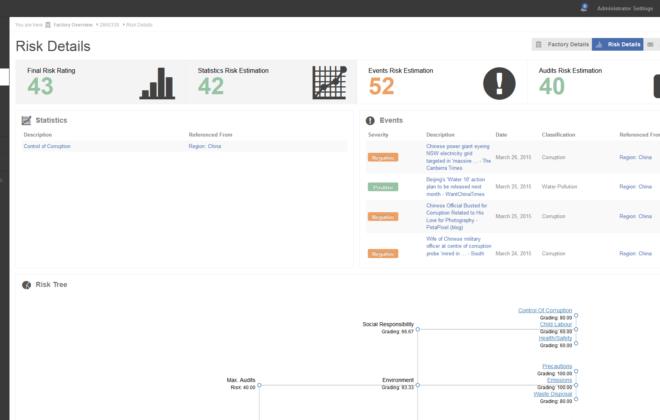Open Child Labour node in Risk Tree
The height and width of the screenshot is (420, 660).
556,324
